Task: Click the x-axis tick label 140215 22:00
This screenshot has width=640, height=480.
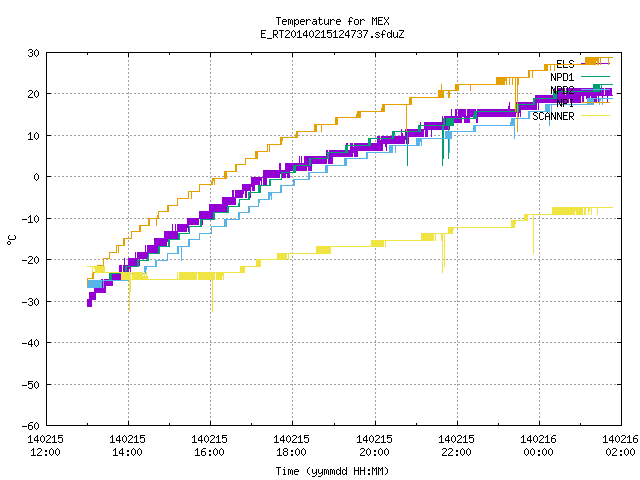Action: [x=456, y=446]
